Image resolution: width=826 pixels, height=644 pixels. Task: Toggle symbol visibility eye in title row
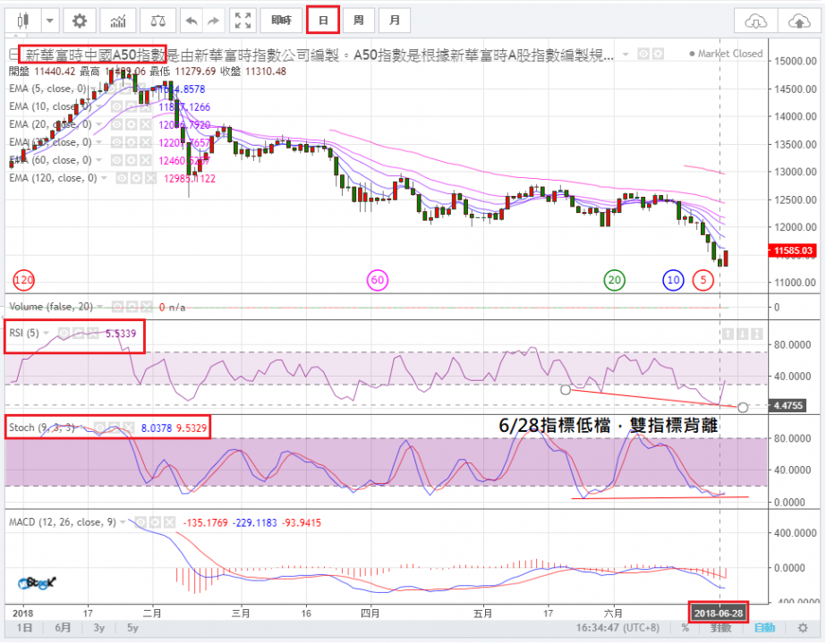[643, 54]
